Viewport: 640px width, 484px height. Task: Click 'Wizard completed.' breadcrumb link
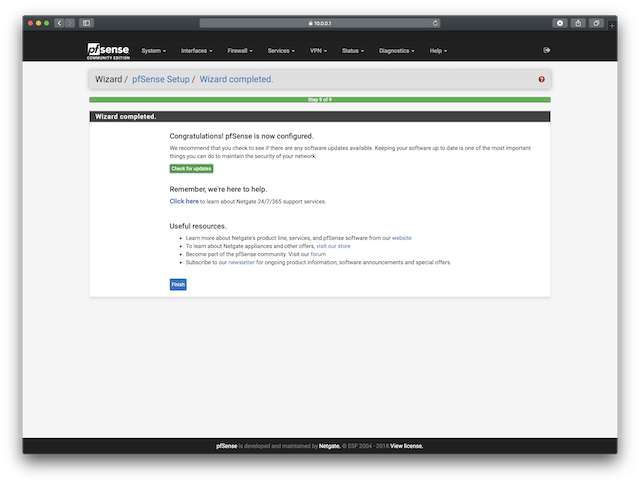click(236, 79)
